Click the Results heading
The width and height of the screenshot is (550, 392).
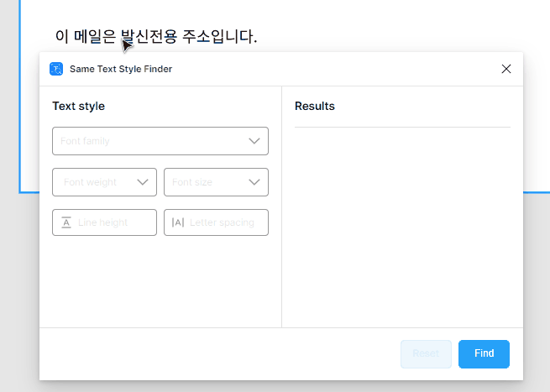pyautogui.click(x=315, y=106)
